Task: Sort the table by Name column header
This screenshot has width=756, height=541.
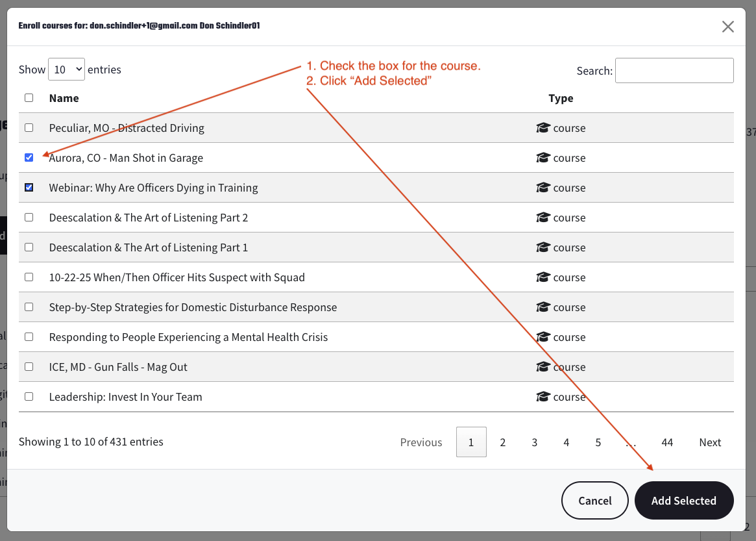Action: tap(64, 98)
